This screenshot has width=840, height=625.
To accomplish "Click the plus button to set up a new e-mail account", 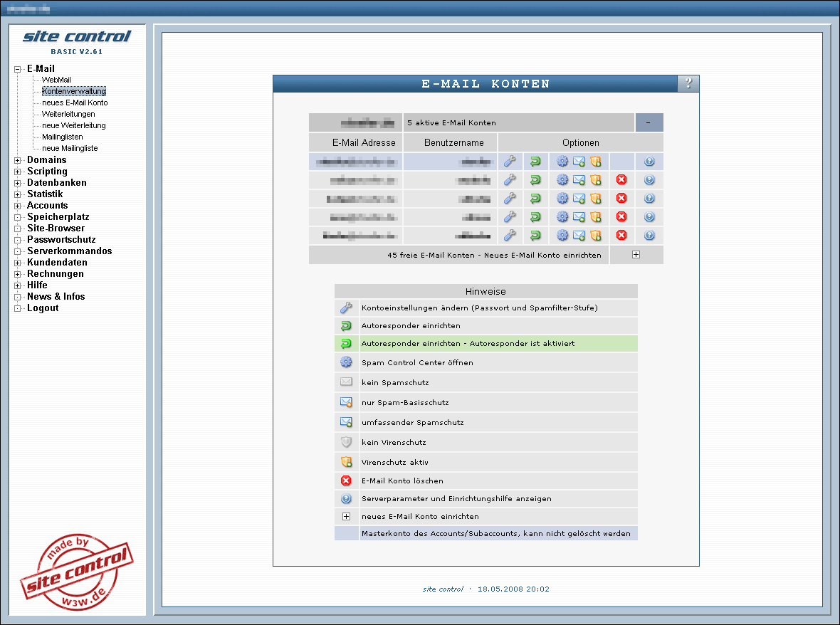I will pyautogui.click(x=636, y=255).
